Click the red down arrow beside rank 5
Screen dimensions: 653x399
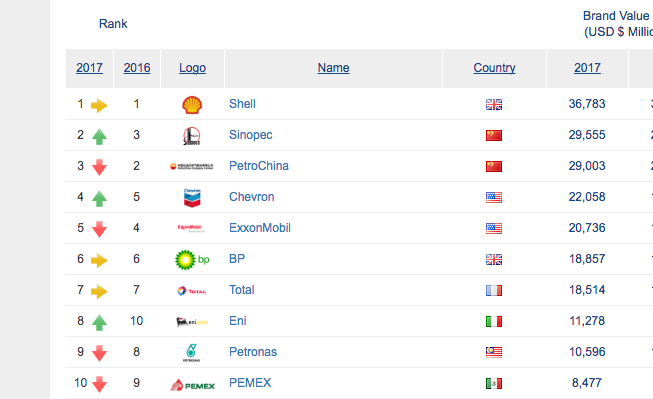coord(99,229)
